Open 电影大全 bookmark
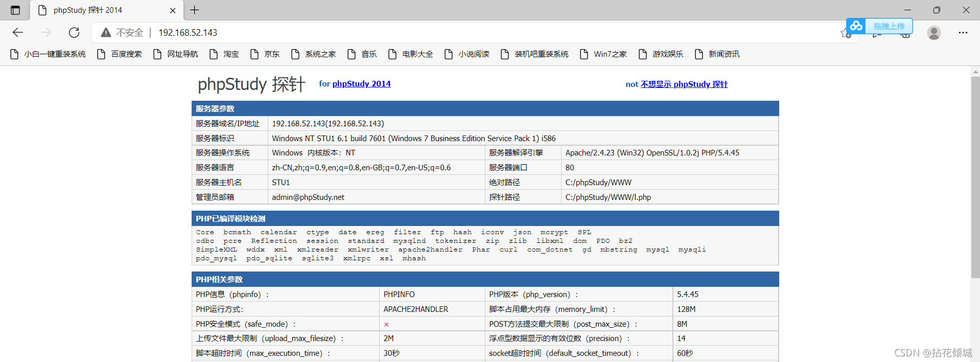Screen dimensions: 980x362 (x=411, y=54)
